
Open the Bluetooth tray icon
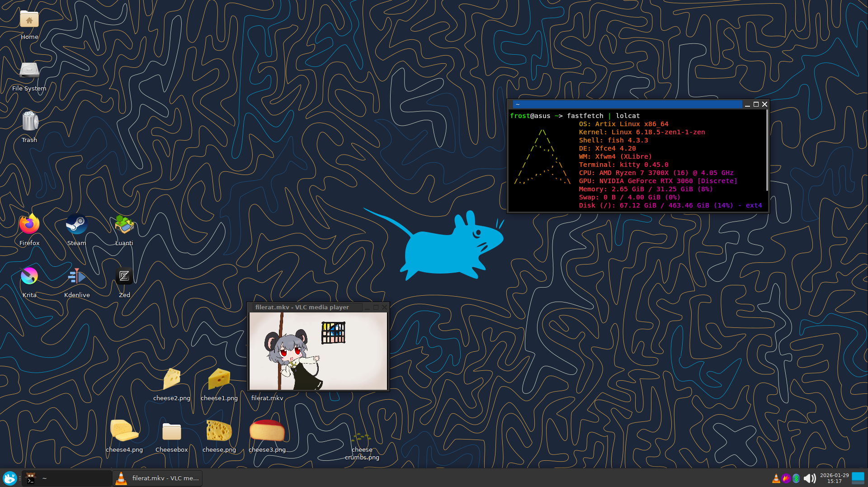tap(796, 478)
